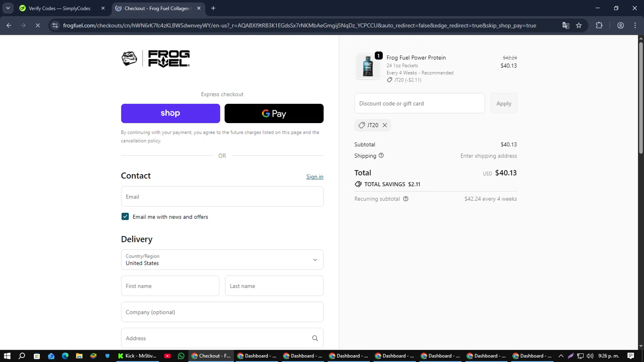Open the blue shield app in taskbar
Screen dimensions: 644x362
[x=107, y=356]
